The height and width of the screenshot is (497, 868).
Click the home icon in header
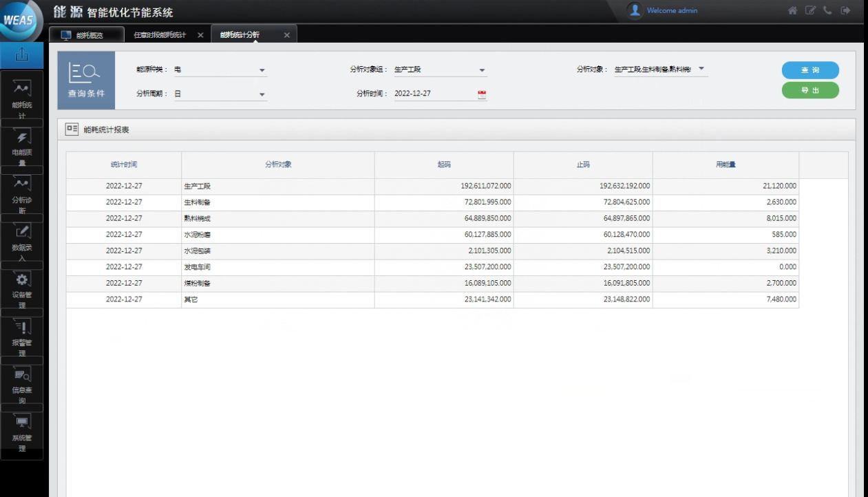click(792, 10)
